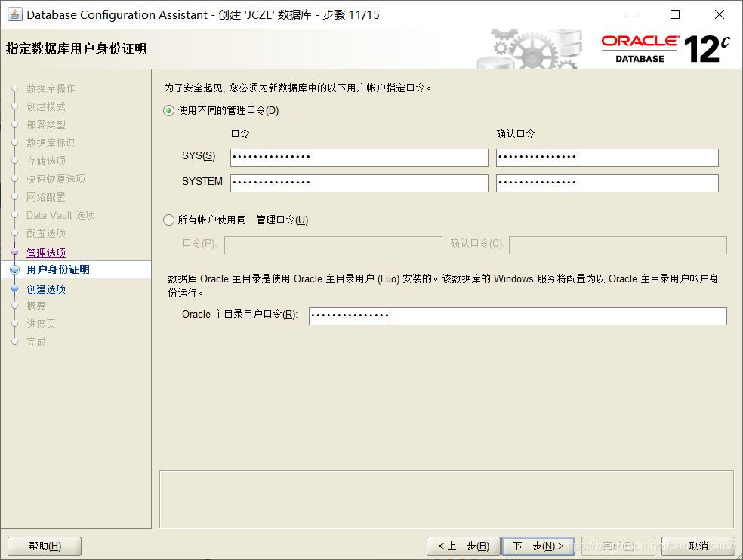Open the 创建选项 step link
Image resolution: width=743 pixels, height=560 pixels.
pyautogui.click(x=47, y=289)
